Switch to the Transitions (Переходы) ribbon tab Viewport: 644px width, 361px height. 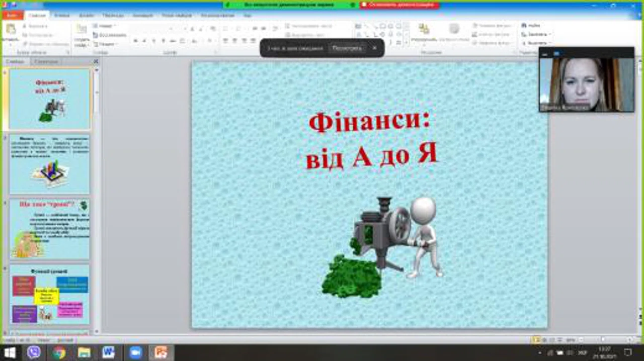click(113, 16)
